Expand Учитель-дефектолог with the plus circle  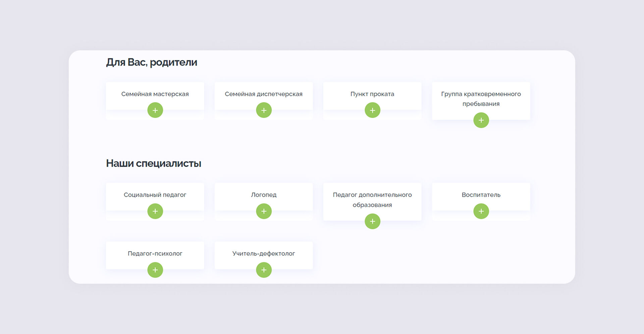[x=264, y=270]
